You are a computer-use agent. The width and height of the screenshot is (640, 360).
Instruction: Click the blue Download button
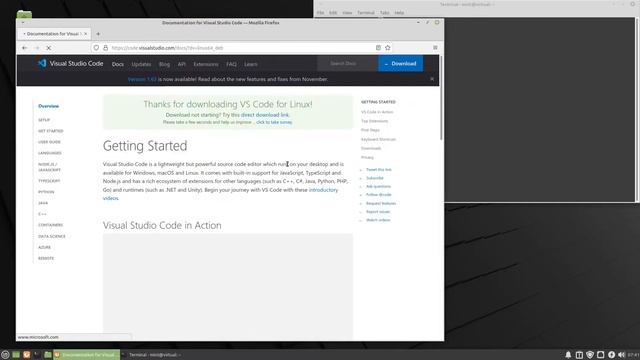(400, 64)
